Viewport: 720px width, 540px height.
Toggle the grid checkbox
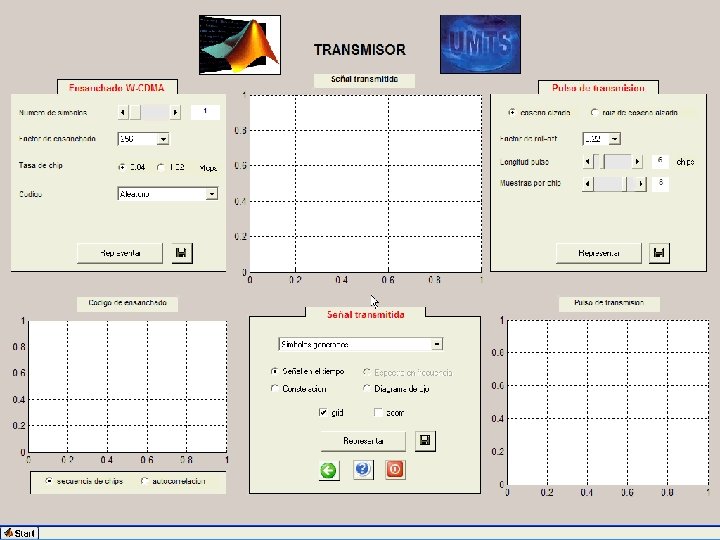coord(323,412)
